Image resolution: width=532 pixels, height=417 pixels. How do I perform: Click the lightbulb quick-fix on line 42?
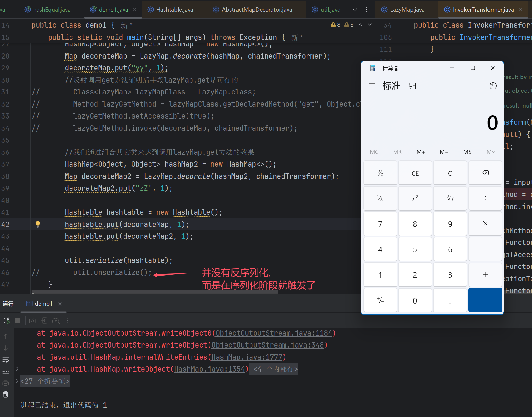pyautogui.click(x=38, y=224)
